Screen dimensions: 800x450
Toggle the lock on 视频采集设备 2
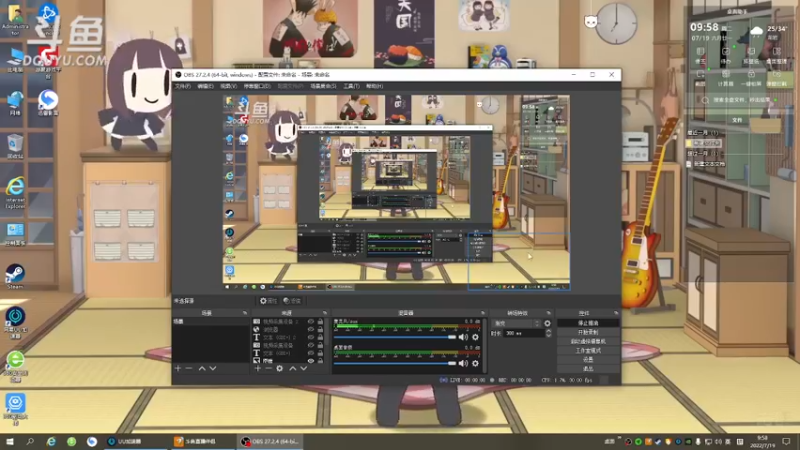click(320, 322)
